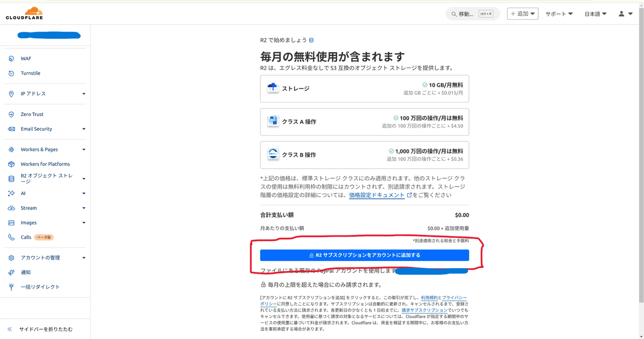
Task: Click the 一括リダイレクト funnel icon
Action: [11, 287]
